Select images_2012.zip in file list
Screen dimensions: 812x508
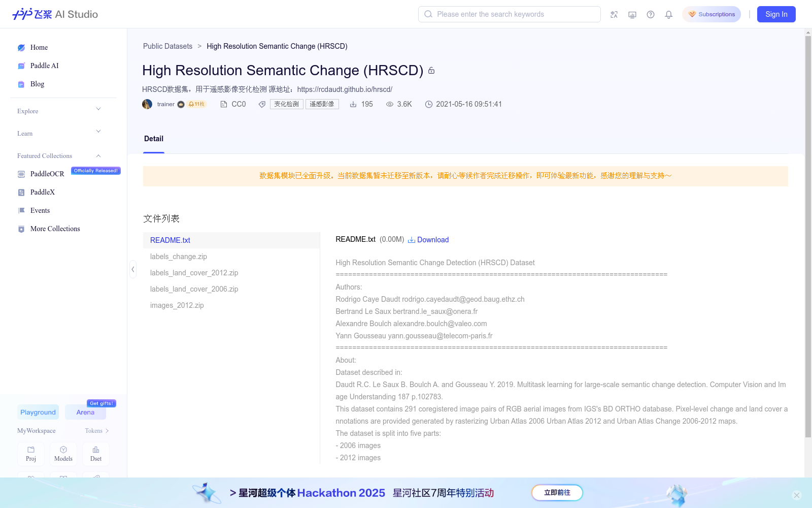[231, 305]
